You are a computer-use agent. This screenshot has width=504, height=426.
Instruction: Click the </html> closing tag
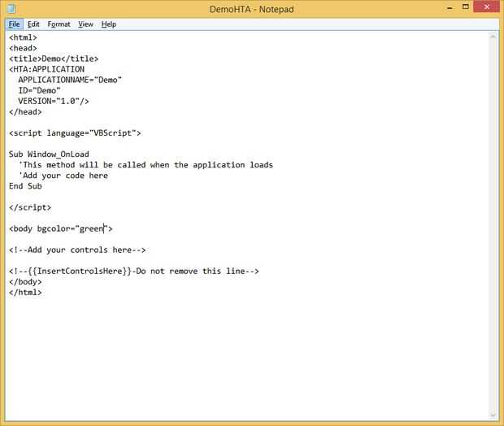(x=25, y=292)
